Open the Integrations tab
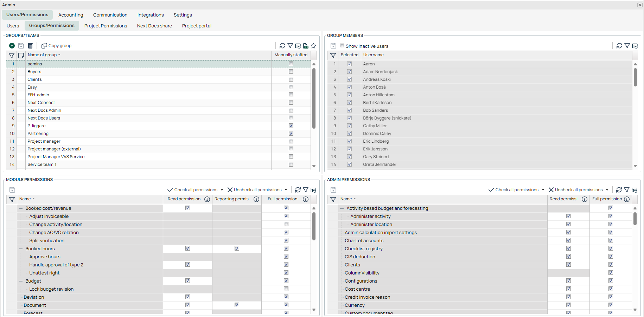Viewport: 644px width, 317px height. [x=151, y=15]
